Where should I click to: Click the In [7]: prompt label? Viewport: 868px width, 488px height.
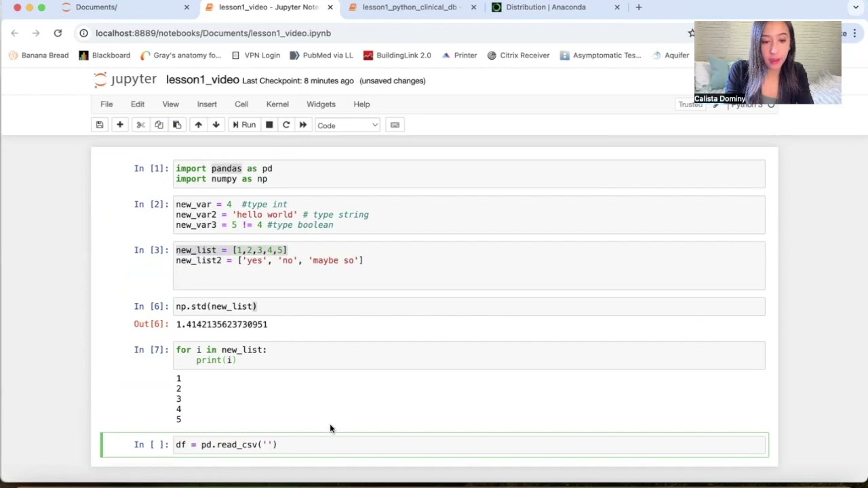click(151, 350)
